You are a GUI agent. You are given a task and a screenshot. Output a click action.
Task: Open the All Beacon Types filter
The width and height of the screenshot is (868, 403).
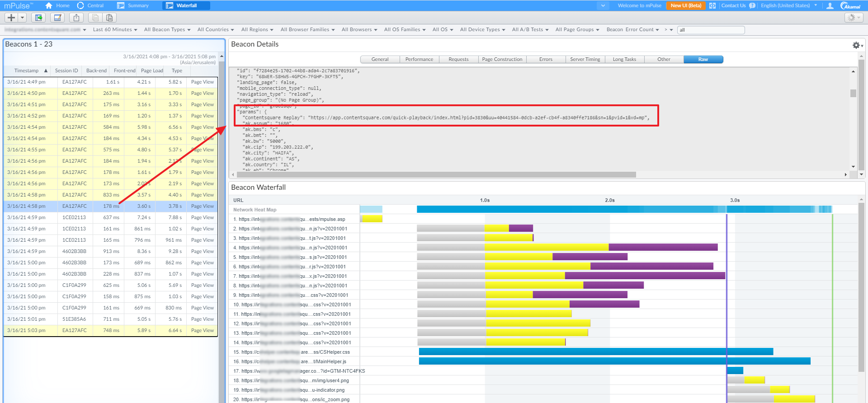coord(167,29)
